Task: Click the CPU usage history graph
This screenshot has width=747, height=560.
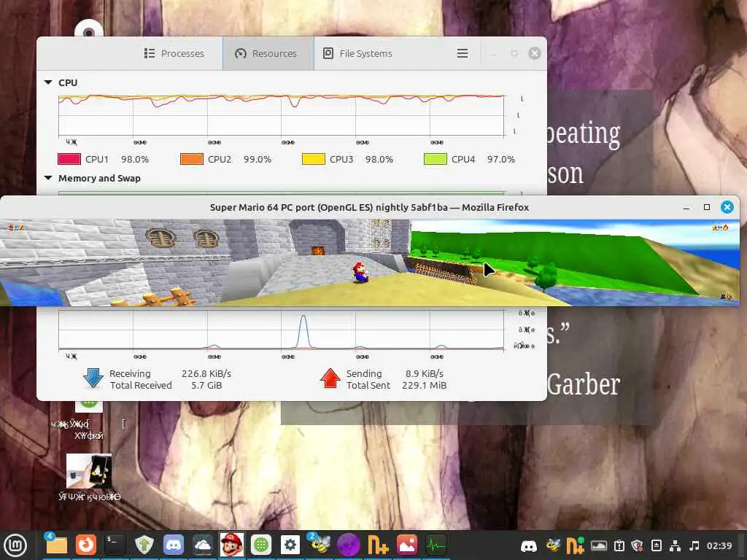Action: 281,116
